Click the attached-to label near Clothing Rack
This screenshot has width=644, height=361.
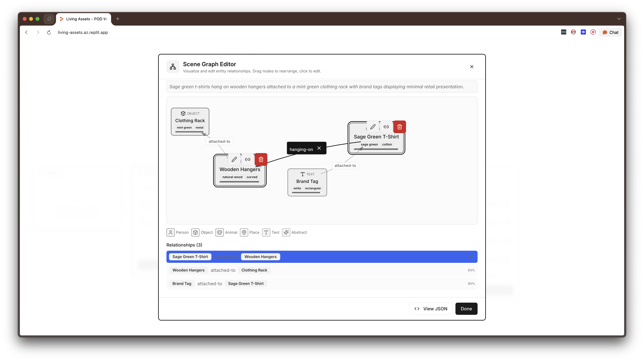point(219,141)
